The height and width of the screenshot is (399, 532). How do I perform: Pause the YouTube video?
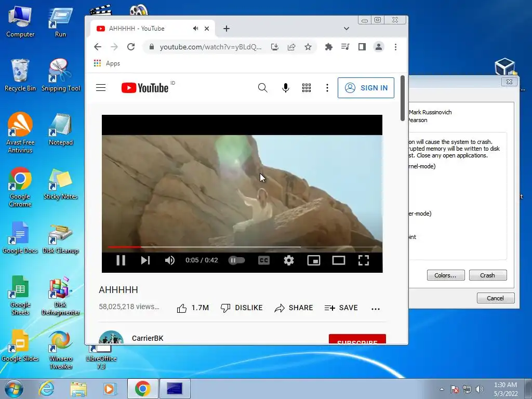point(121,260)
